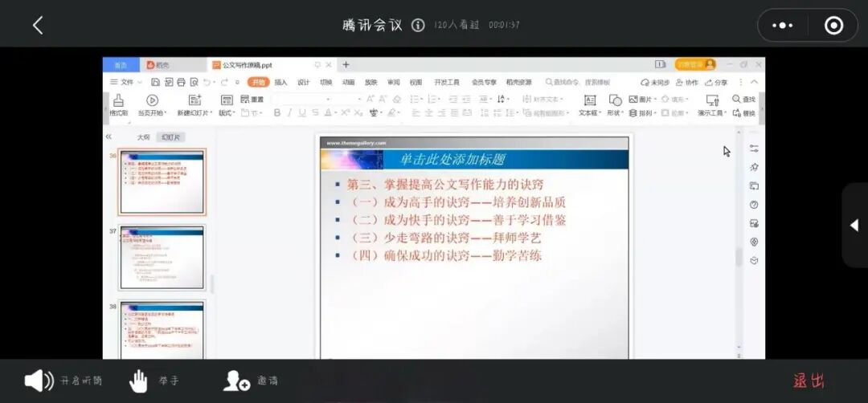Switch to the 大纲 outline view tab
868x403 pixels.
tap(143, 137)
